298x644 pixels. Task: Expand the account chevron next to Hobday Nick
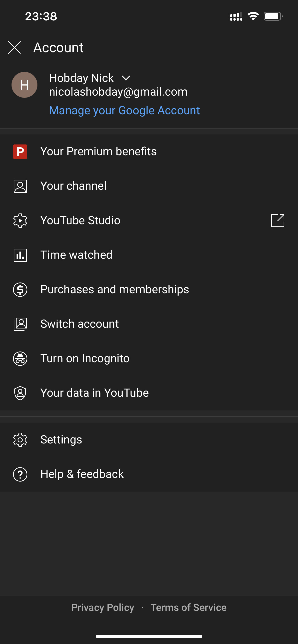coord(126,78)
